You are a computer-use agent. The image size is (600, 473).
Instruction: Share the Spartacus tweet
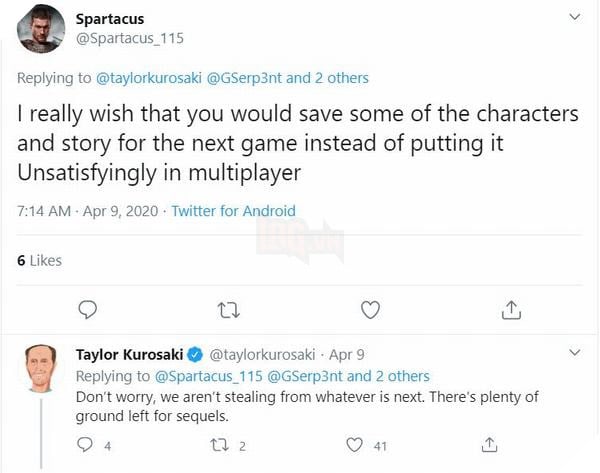point(511,310)
